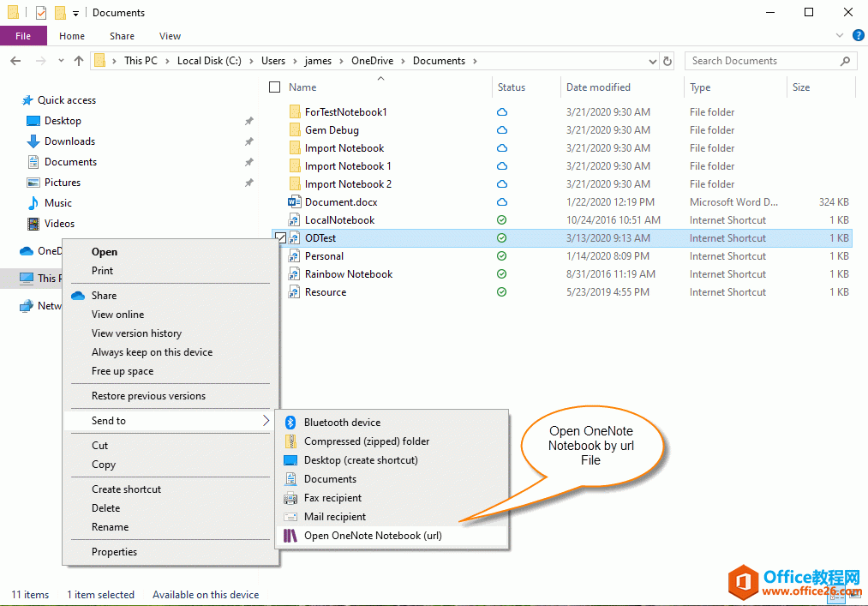The width and height of the screenshot is (868, 606).
Task: Expand the ribbon with the chevron
Action: click(840, 35)
